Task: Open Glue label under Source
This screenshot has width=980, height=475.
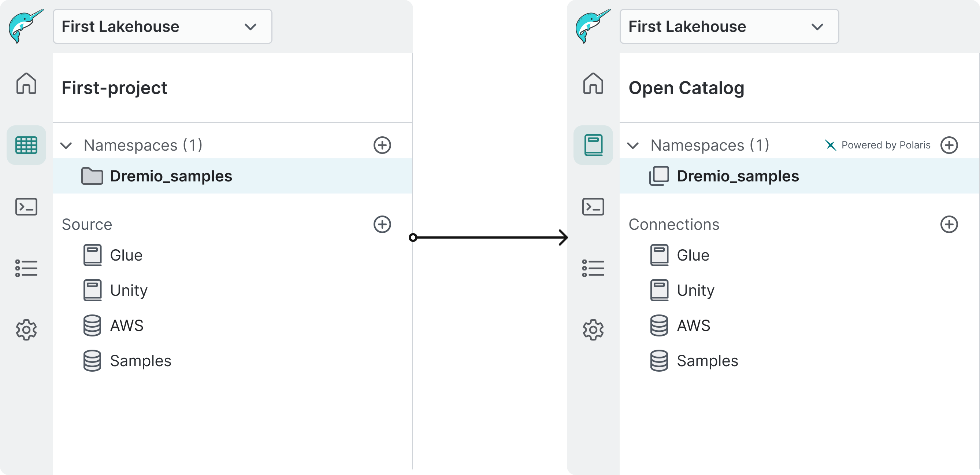Action: 126,255
